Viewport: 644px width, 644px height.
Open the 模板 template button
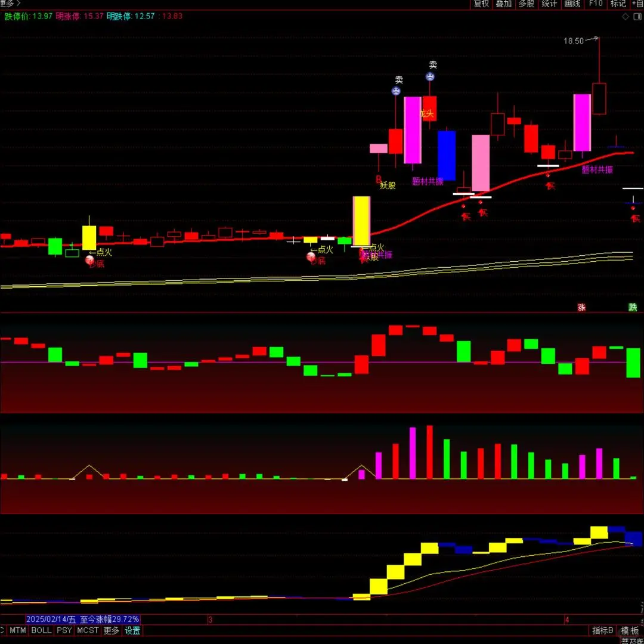pos(630,630)
